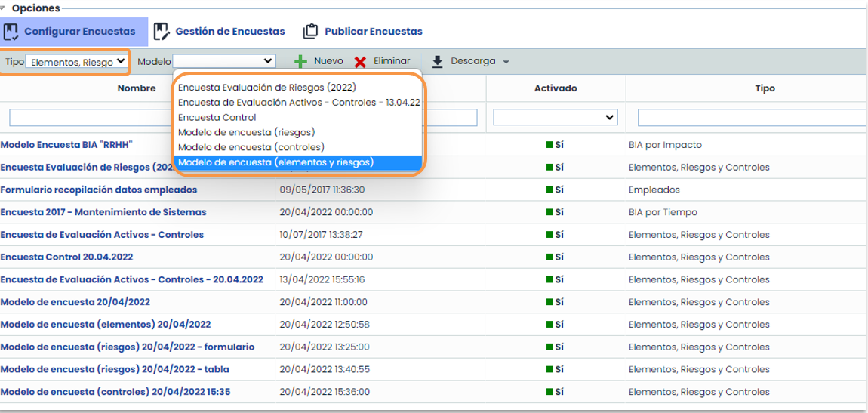
Task: Pick Encuesta Evaluación de Riesgos (2022) option
Action: (x=266, y=87)
